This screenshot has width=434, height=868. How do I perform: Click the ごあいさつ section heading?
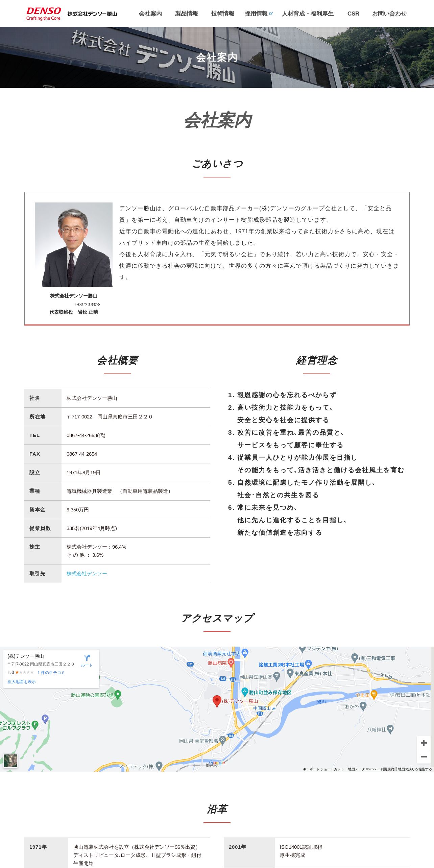click(x=217, y=164)
